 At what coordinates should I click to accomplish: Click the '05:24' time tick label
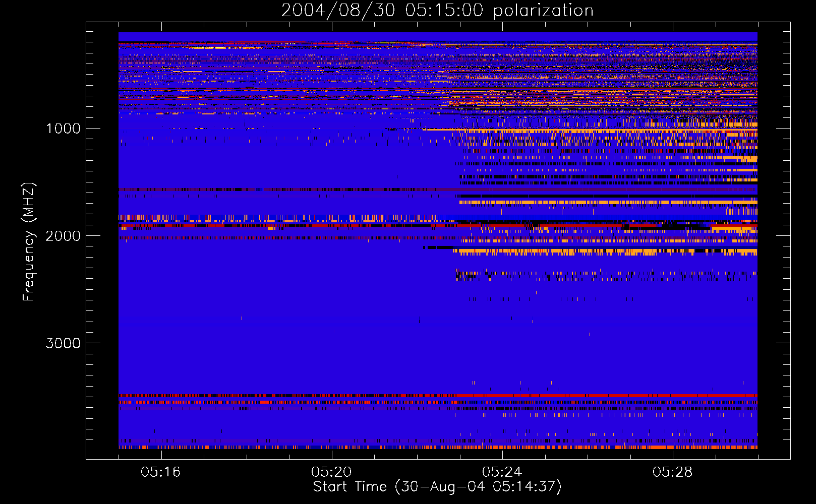click(502, 472)
